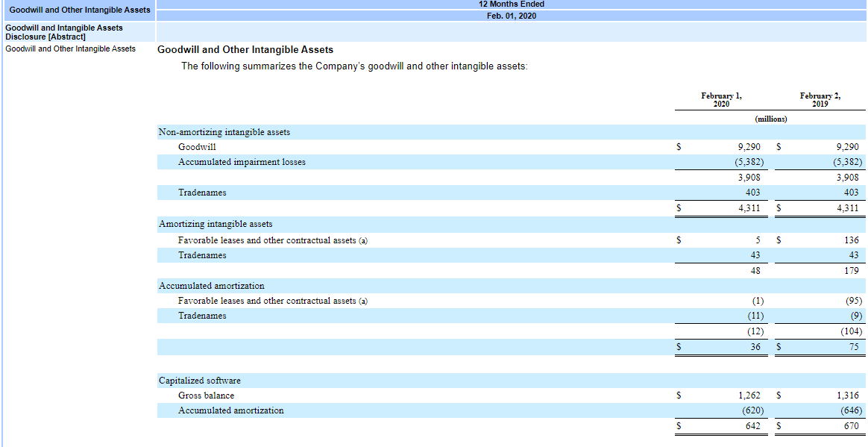Click the Capitalized software section header

click(192, 380)
